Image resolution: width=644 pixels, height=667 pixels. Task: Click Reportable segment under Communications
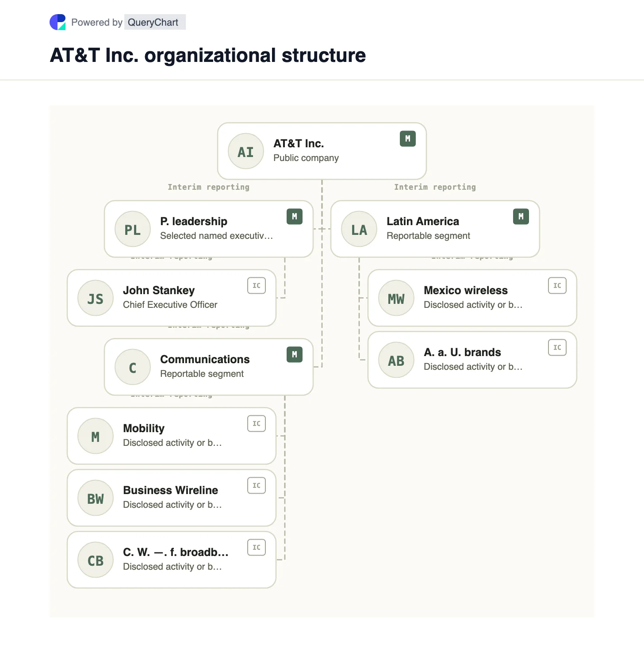pos(202,374)
